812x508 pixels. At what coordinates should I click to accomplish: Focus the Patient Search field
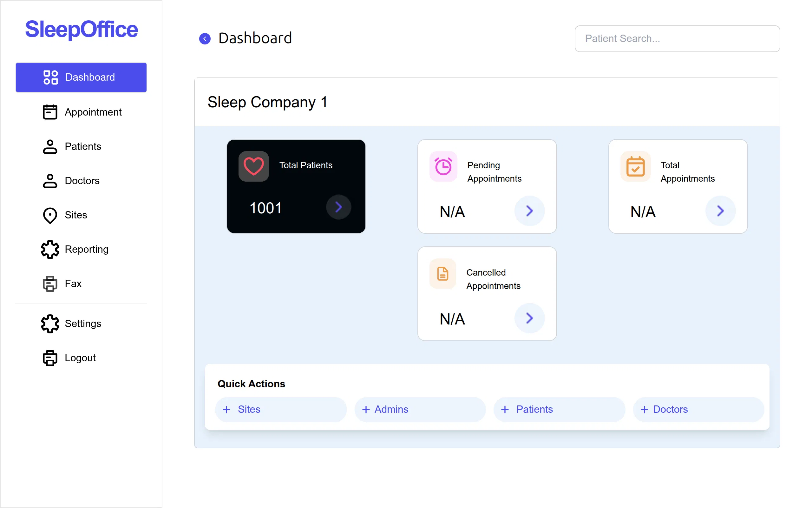tap(677, 39)
